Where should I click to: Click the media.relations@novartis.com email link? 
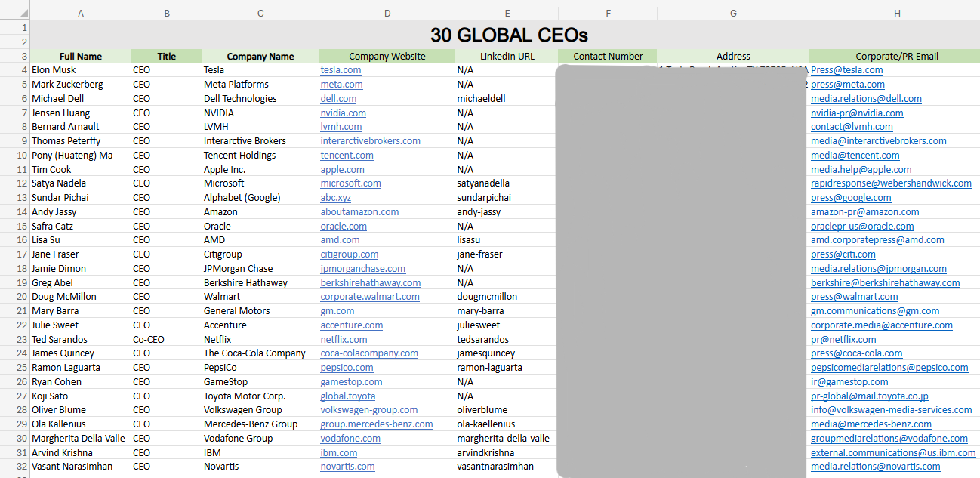tap(876, 466)
